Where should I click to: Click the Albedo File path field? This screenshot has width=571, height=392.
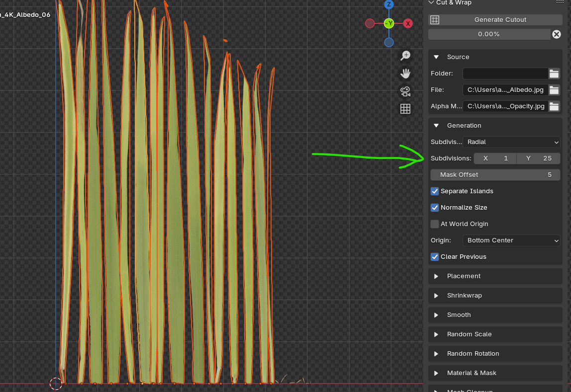tap(505, 90)
